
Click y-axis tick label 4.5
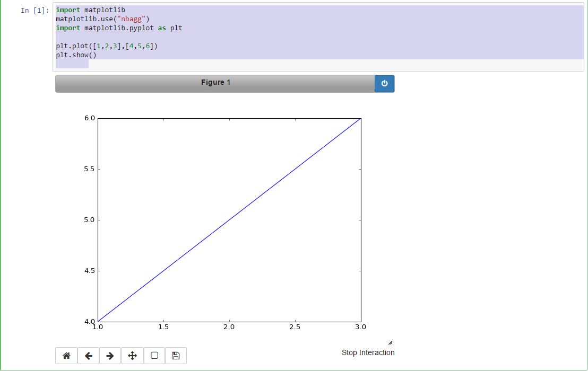click(x=90, y=271)
